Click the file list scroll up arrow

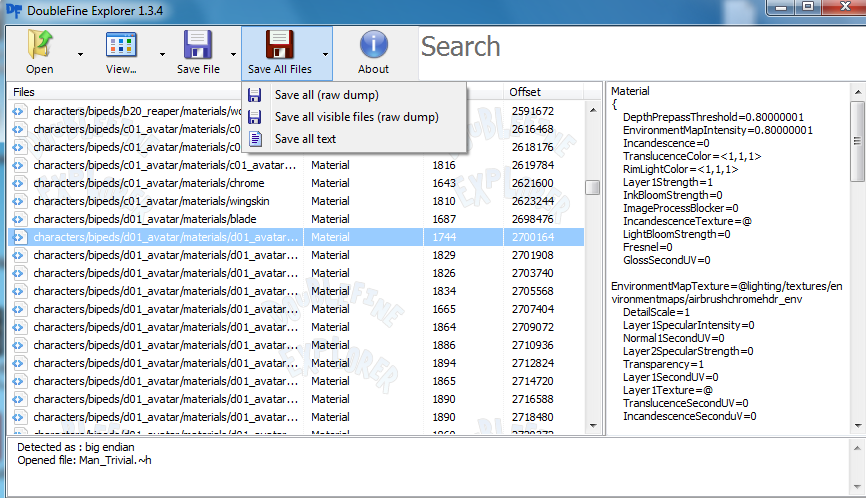tap(593, 110)
